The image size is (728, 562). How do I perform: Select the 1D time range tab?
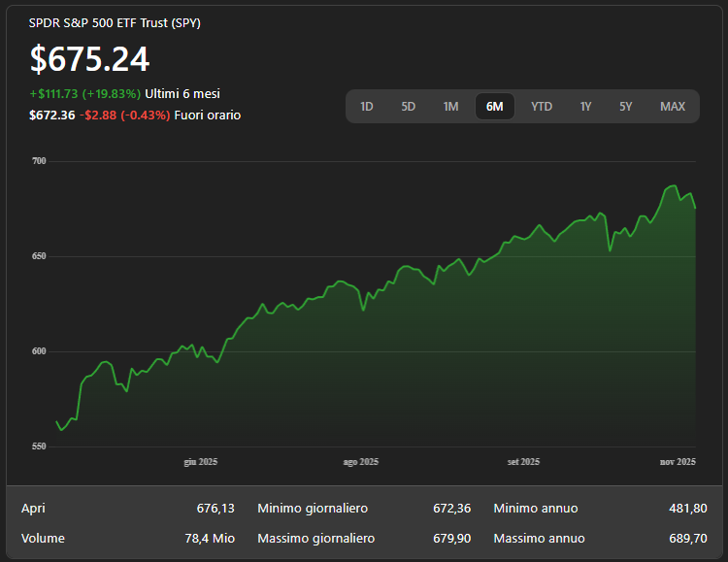pyautogui.click(x=367, y=107)
